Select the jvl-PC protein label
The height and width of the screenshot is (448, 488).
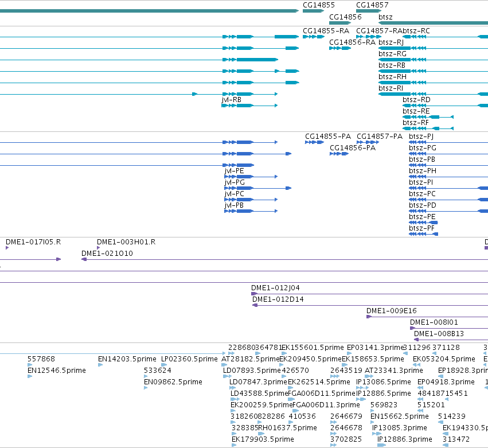point(234,194)
